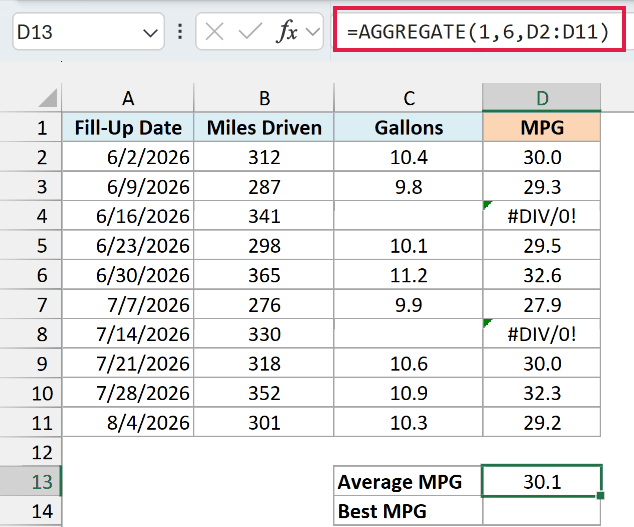Click the Miles Driven header cell

click(x=264, y=127)
